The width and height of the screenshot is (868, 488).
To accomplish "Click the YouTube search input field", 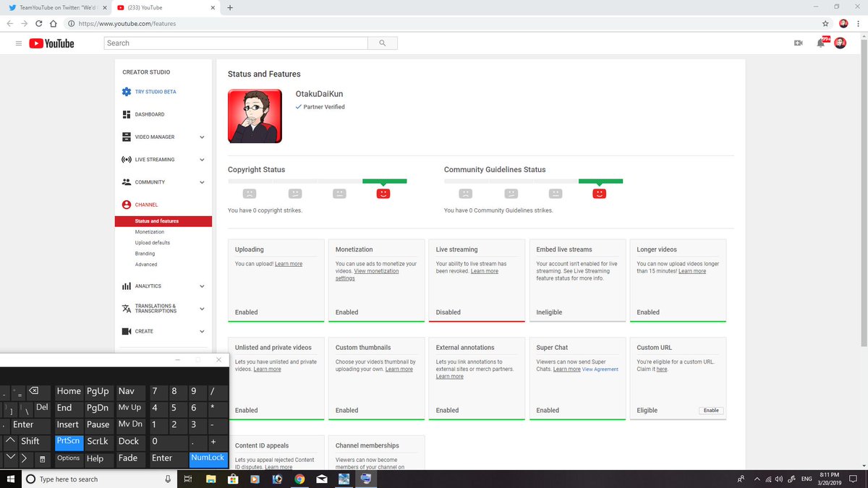I will click(x=236, y=43).
